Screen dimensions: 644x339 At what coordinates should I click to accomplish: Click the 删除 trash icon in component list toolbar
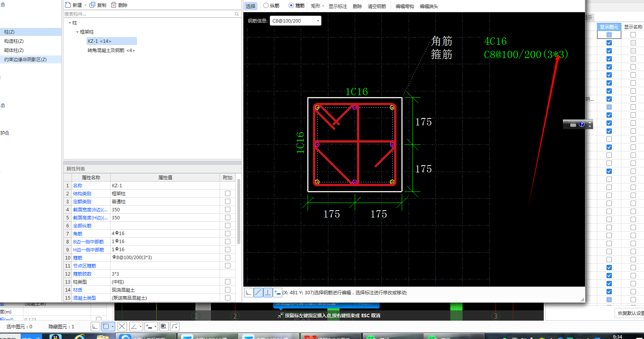[x=114, y=5]
